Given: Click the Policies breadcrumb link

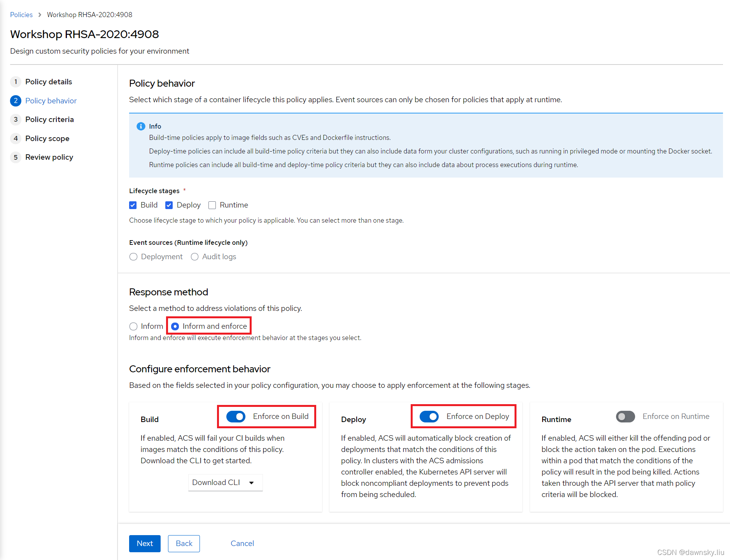Looking at the screenshot, I should [21, 15].
